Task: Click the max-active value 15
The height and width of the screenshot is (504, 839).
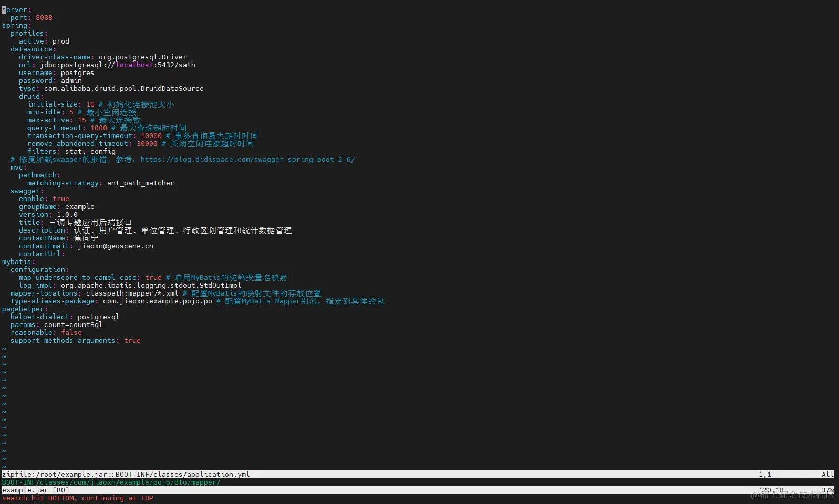Action: tap(82, 120)
